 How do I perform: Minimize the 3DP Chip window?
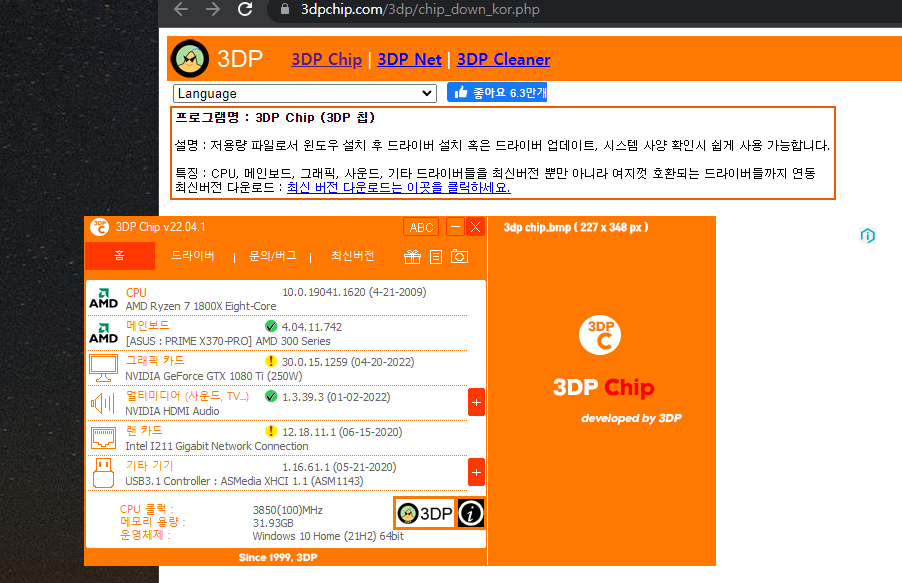[x=455, y=227]
